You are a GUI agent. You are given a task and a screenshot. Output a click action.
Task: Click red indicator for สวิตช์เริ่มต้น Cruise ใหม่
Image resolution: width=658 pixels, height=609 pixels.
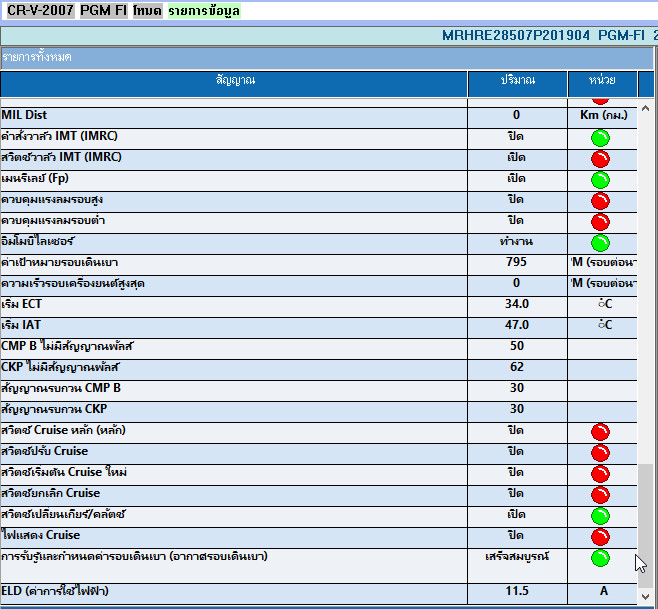(600, 474)
